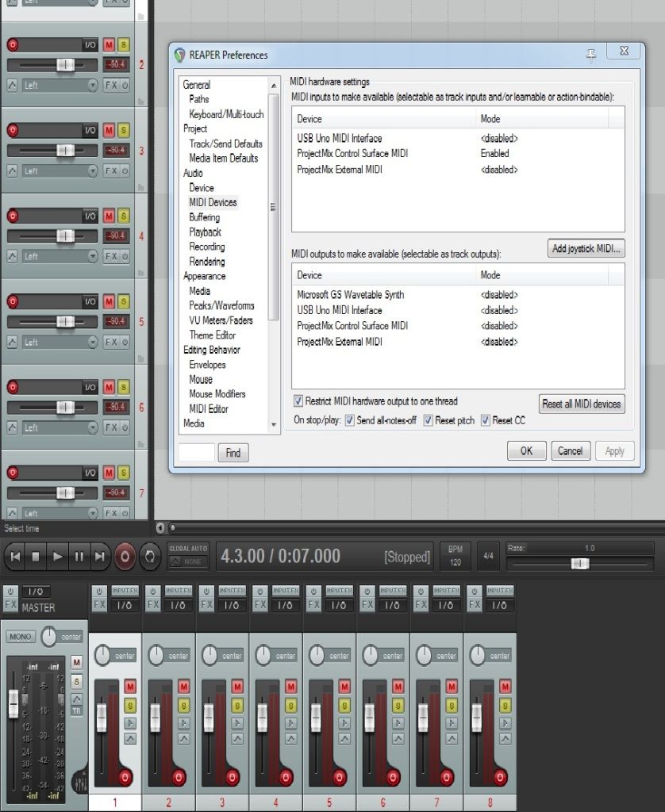This screenshot has height=812, width=665.
Task: Select MIDI Devices in preferences tree
Action: tap(213, 202)
